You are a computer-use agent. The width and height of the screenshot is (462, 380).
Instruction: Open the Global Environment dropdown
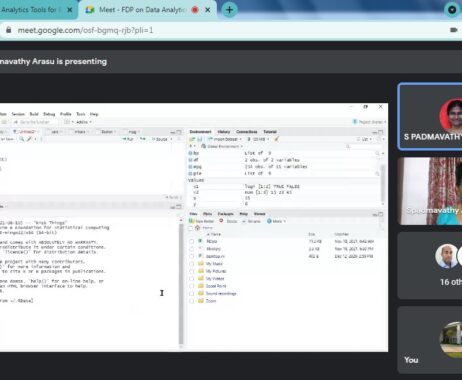[222, 146]
